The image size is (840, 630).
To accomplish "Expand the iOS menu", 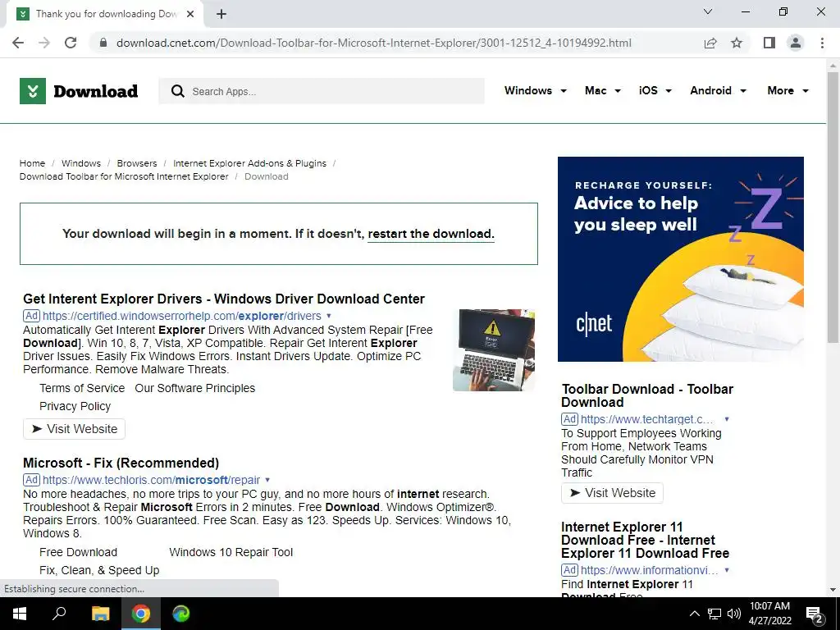I will tap(655, 90).
